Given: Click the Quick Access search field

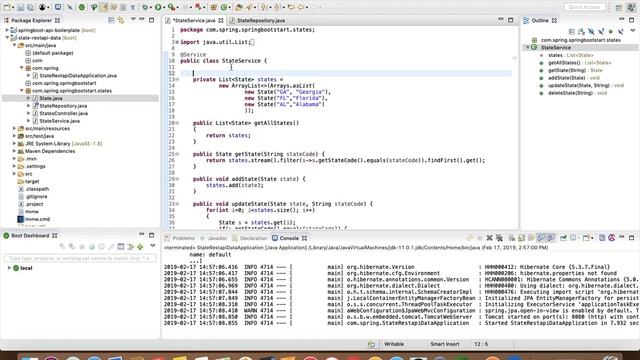Looking at the screenshot, I should pyautogui.click(x=584, y=7).
